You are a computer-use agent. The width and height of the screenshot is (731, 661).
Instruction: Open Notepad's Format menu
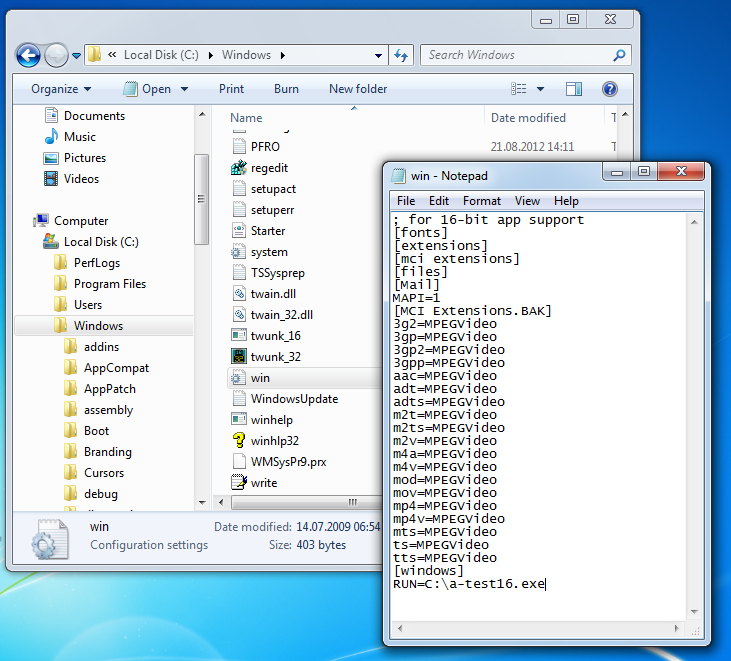(x=482, y=201)
